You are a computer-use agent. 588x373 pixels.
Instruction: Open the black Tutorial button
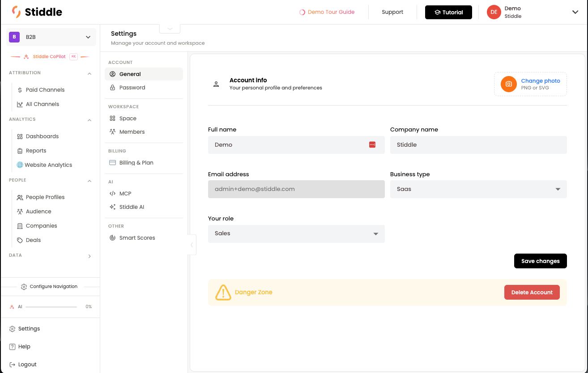click(x=448, y=12)
